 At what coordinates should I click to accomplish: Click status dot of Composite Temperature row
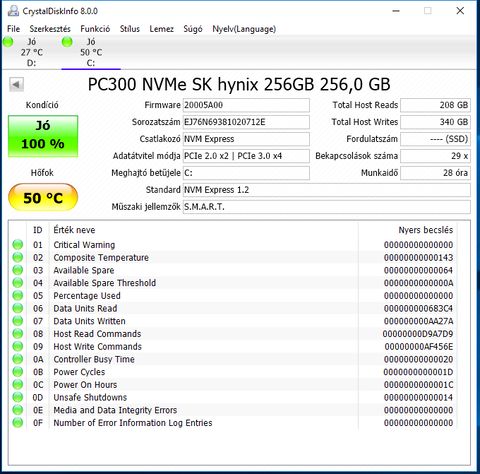(18, 257)
